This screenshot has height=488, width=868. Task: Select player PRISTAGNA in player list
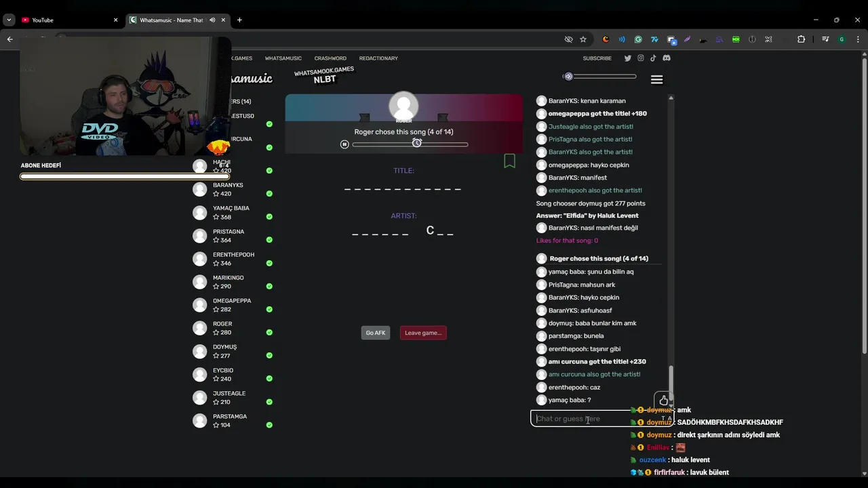click(x=232, y=236)
